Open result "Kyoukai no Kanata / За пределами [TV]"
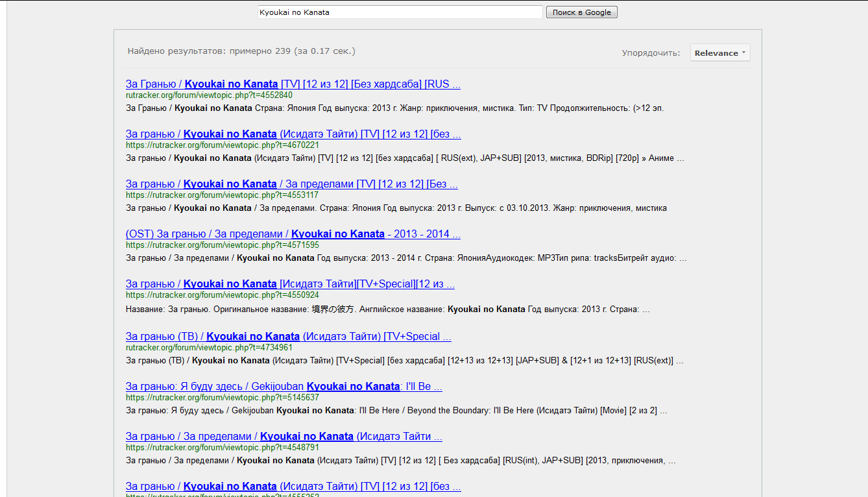Viewport: 868px width, 497px height. (292, 184)
